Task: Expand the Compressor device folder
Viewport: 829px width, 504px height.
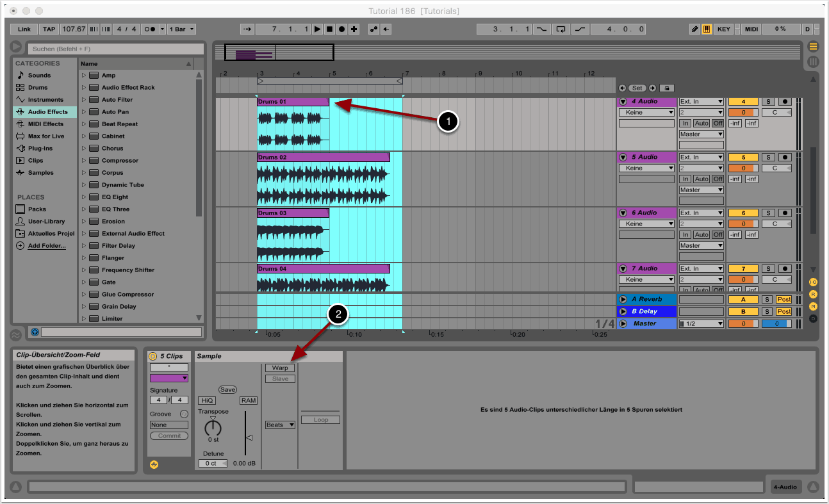Action: [83, 161]
